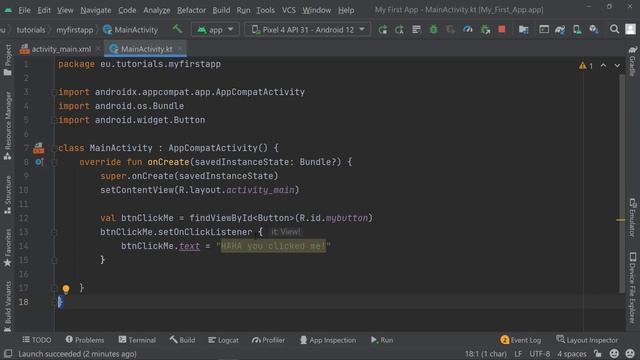640x360 pixels.
Task: Collapse the MainActivity class on line 7
Action: [x=54, y=148]
